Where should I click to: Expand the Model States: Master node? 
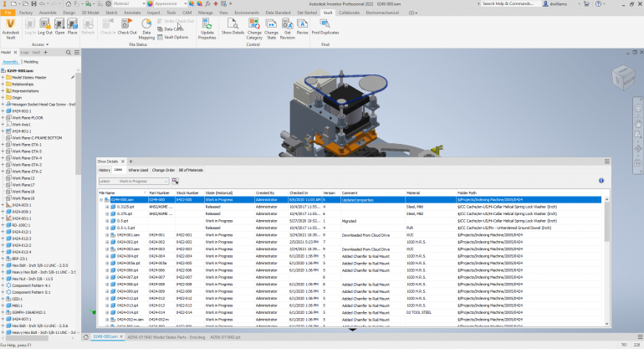[3, 77]
